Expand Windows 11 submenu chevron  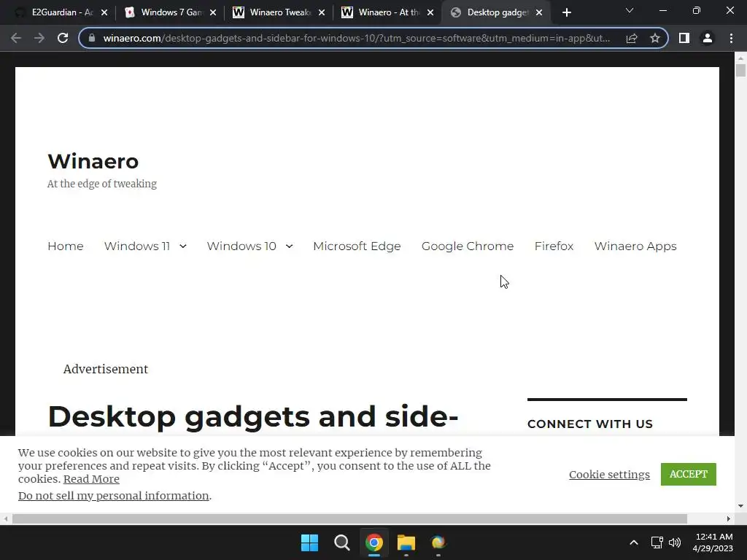pos(183,246)
